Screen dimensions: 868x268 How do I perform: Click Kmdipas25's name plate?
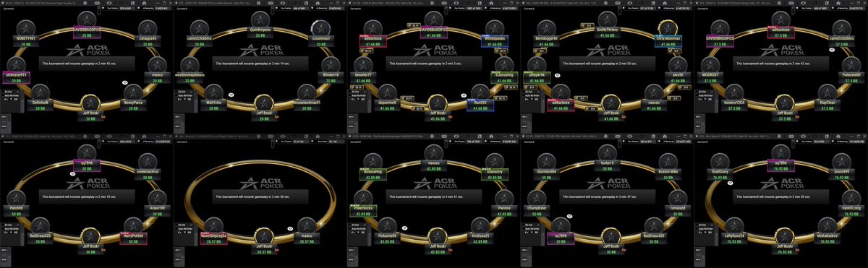480,238
